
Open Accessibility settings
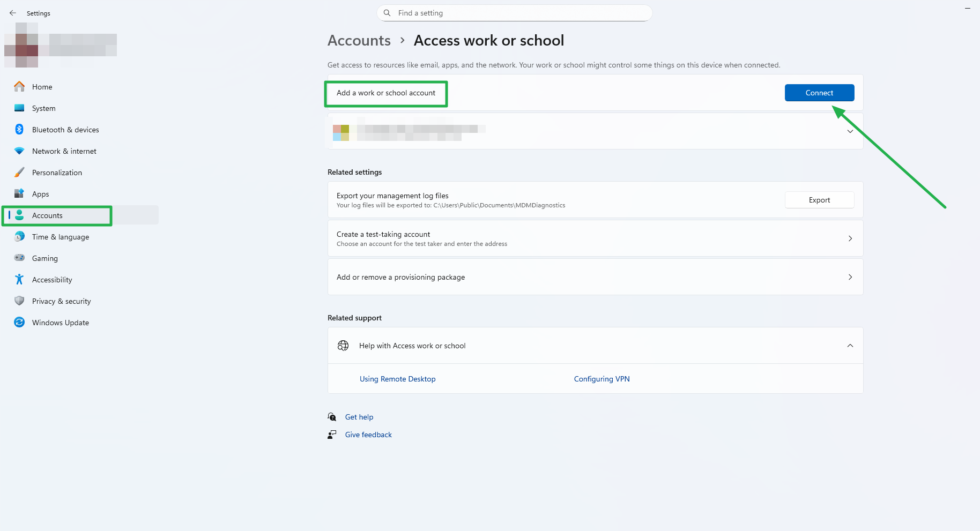point(51,279)
